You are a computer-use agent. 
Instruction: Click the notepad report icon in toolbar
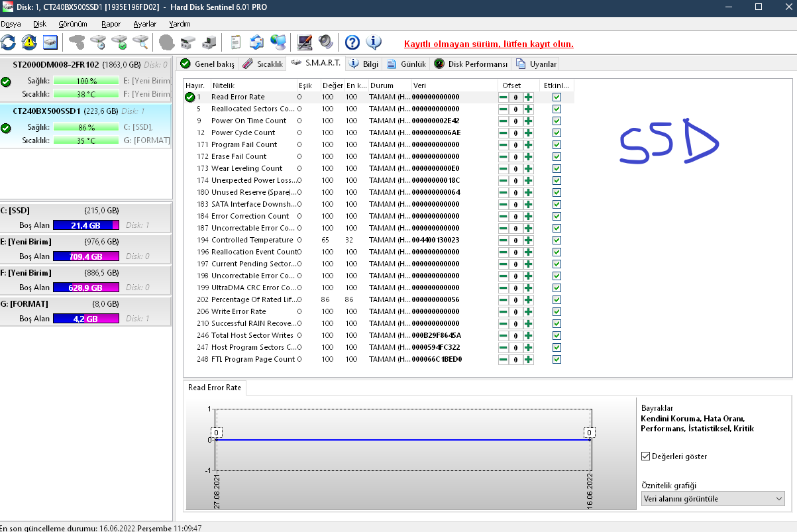(x=235, y=42)
